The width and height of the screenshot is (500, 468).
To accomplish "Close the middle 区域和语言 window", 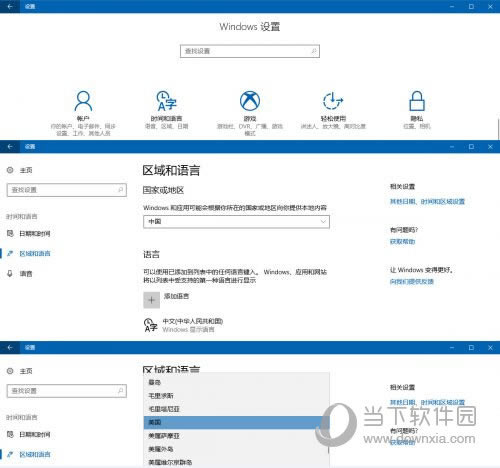I will click(x=490, y=146).
